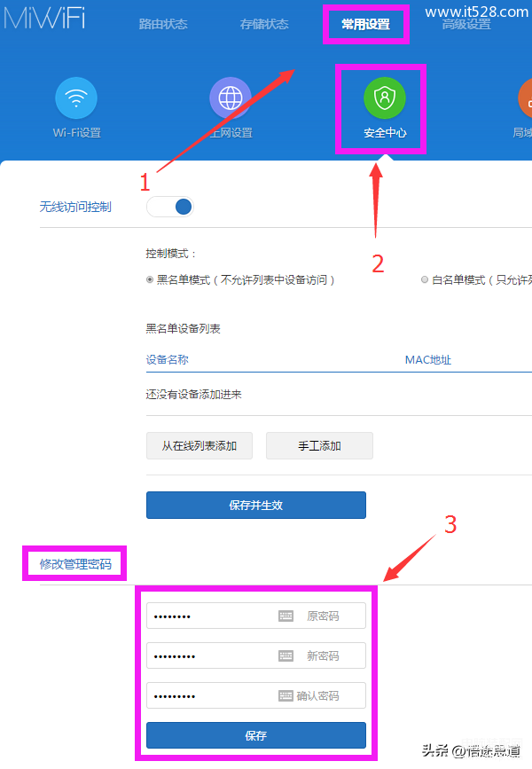Click keyboard icon in 原密码 field
Screen dimensions: 532x769
pyautogui.click(x=286, y=616)
